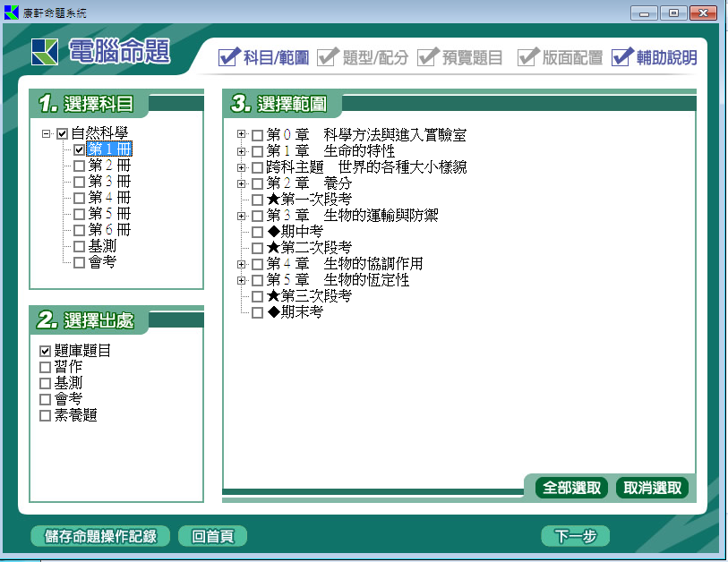728x562 pixels.
Task: Check the 會考 source checkbox in 選擇出處
Action: (x=45, y=399)
